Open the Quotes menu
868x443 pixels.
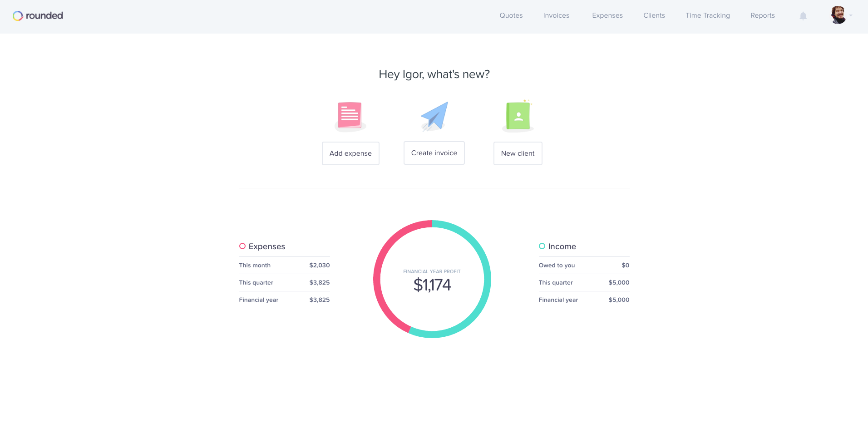(x=511, y=15)
